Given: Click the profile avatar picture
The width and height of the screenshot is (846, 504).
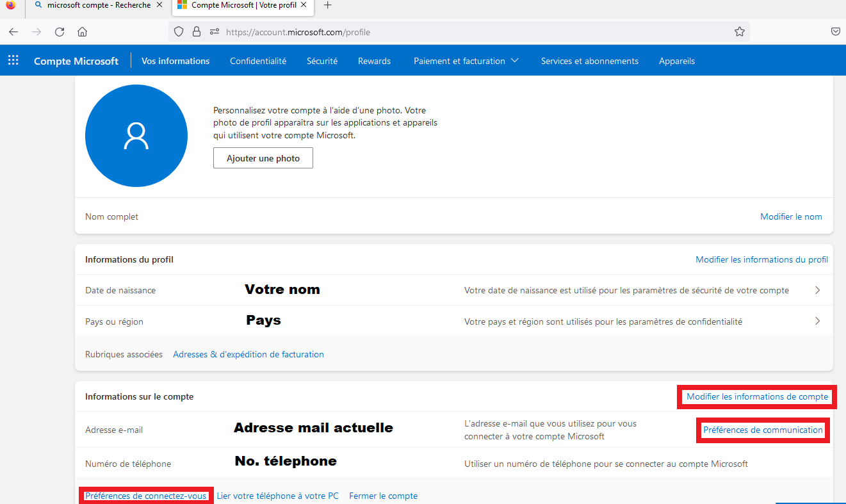Looking at the screenshot, I should click(x=136, y=136).
